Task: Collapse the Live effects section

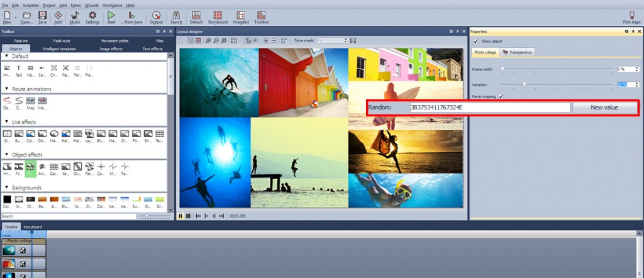Action: coord(6,122)
